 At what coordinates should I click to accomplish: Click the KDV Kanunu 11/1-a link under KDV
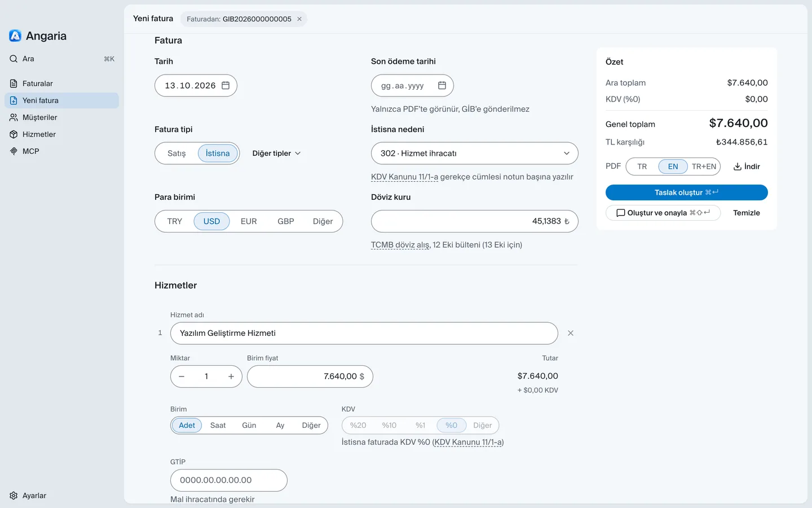(468, 443)
